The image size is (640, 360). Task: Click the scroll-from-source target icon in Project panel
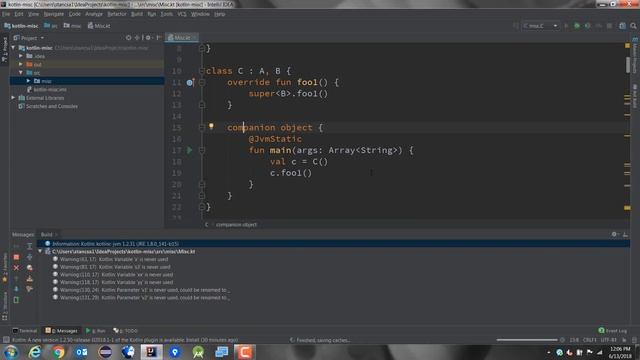(129, 38)
